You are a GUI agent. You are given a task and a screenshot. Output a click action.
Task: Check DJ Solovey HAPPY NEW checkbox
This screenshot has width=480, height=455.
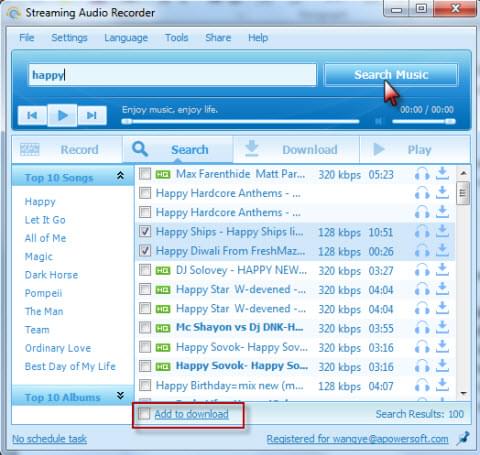(x=145, y=270)
